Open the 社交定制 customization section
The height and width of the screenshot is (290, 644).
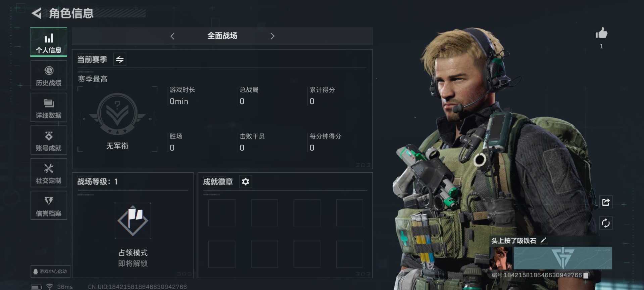point(49,173)
